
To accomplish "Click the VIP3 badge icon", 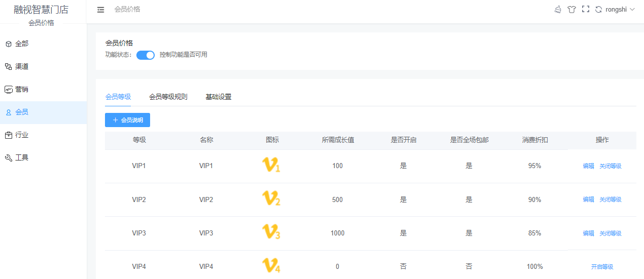I will [x=271, y=232].
